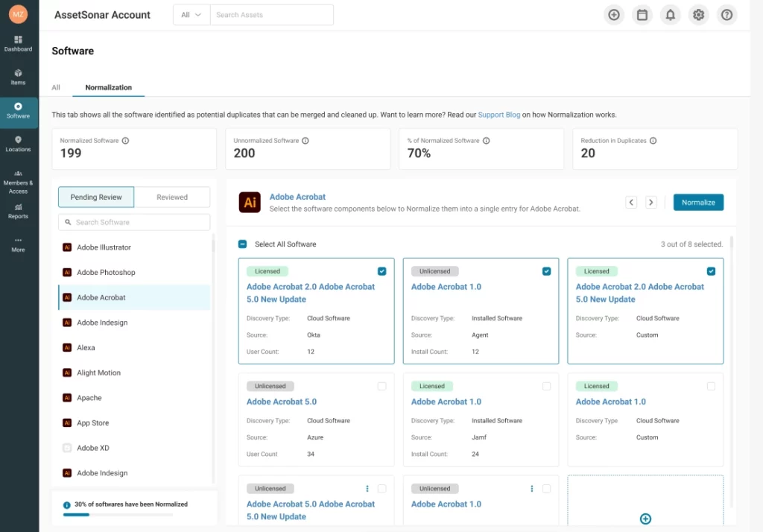763x532 pixels.
Task: Open the All search filter dropdown
Action: (191, 15)
